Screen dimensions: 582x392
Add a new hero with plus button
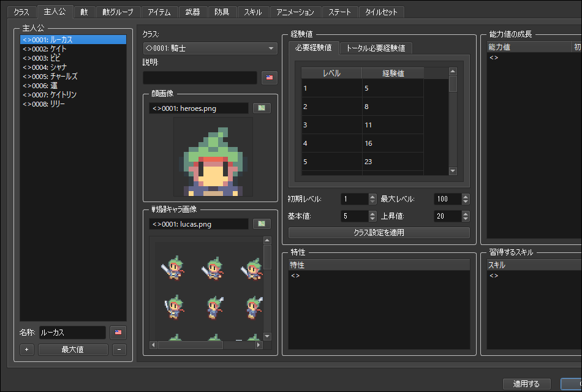(26, 350)
